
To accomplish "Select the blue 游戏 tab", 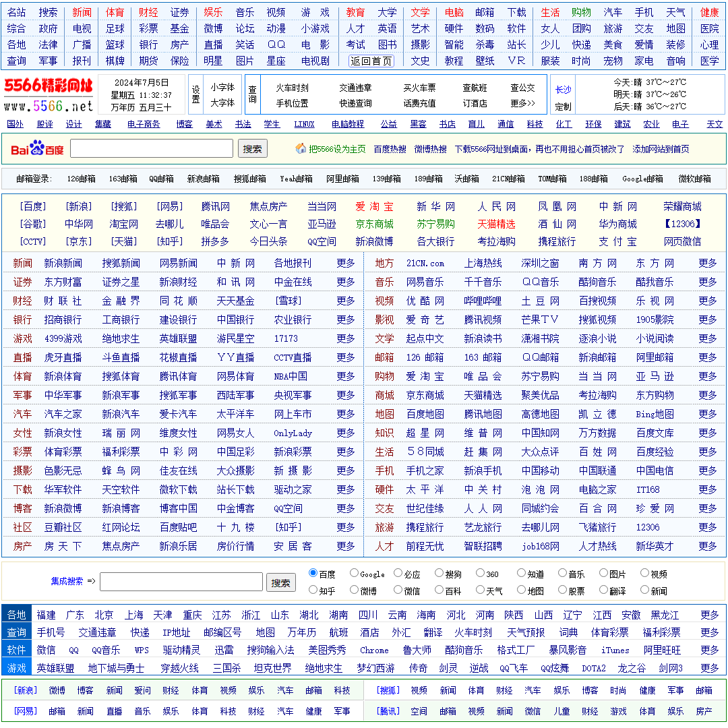I will tap(17, 667).
